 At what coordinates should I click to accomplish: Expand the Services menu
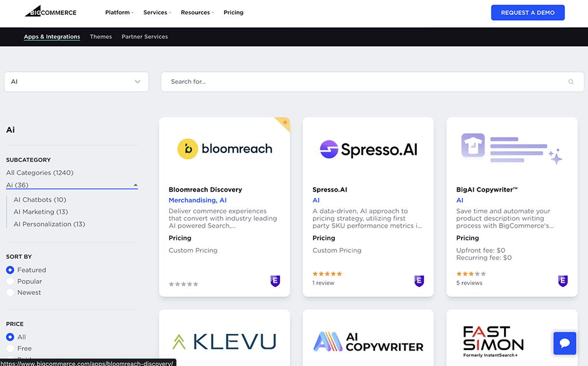157,13
